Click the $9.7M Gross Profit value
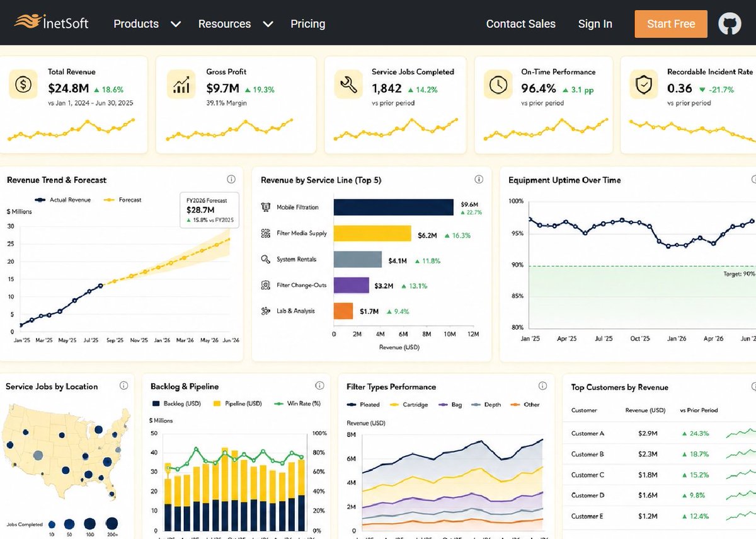This screenshot has width=756, height=539. 223,89
